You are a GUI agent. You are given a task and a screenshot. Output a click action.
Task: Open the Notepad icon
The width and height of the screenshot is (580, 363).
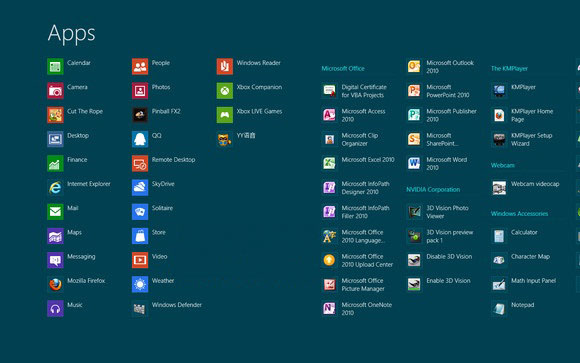point(499,309)
